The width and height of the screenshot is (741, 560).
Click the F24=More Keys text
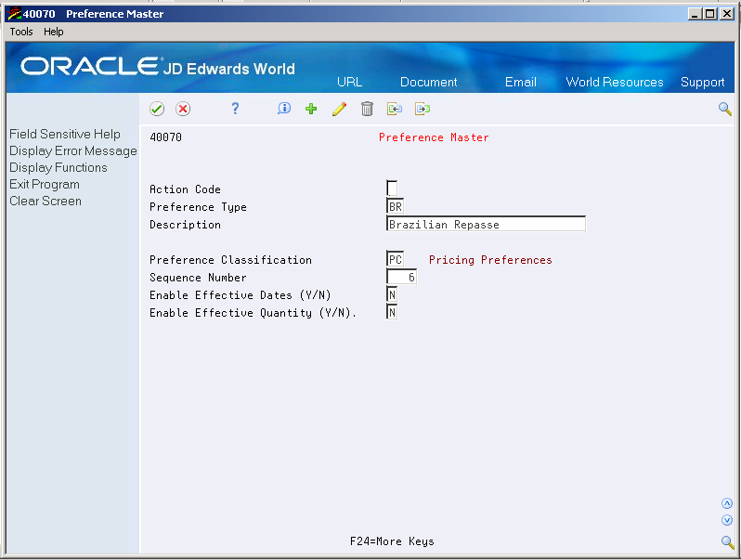[392, 541]
